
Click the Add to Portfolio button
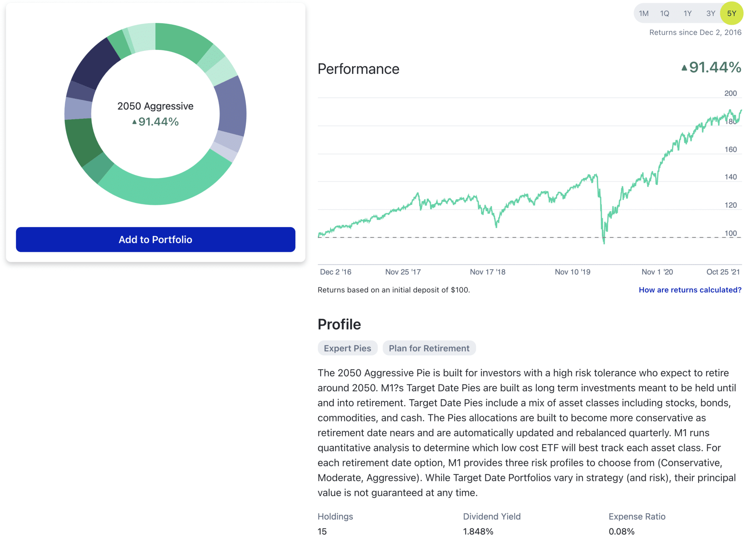(x=155, y=240)
